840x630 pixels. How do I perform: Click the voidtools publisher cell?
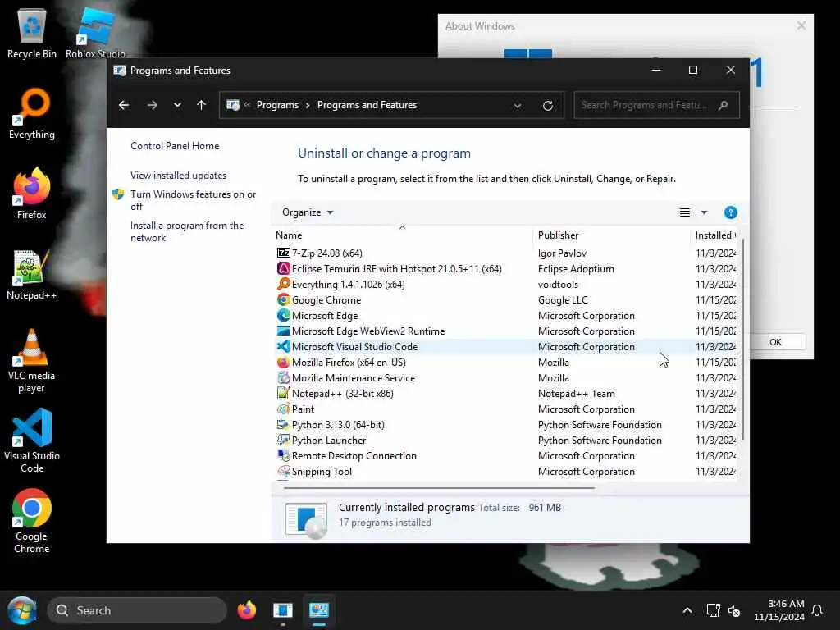[x=558, y=285]
